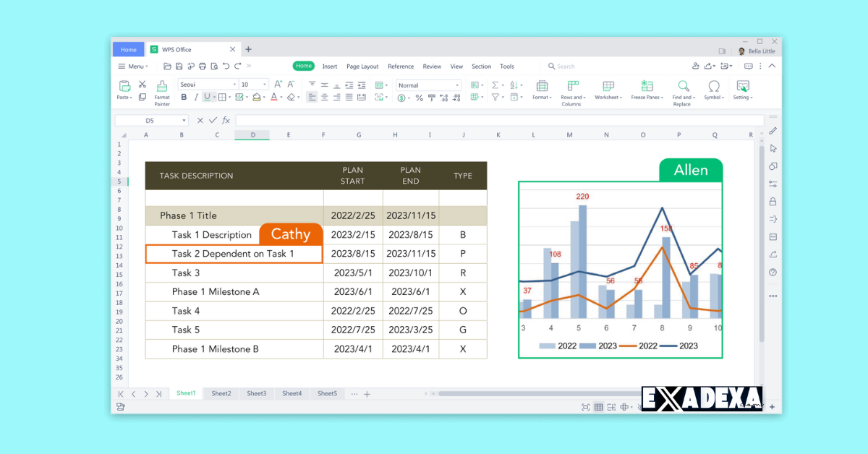Open the font size 10 dropdown
This screenshot has width=868, height=454.
(264, 84)
